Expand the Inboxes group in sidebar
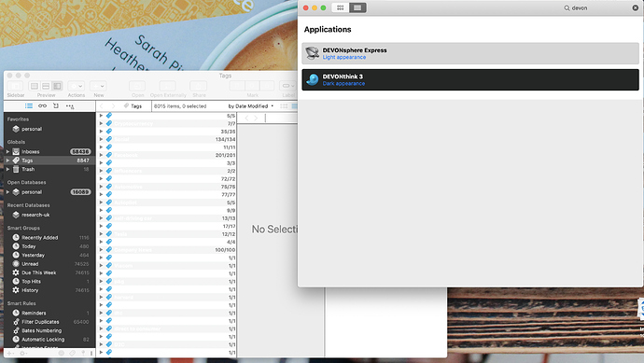 point(7,151)
